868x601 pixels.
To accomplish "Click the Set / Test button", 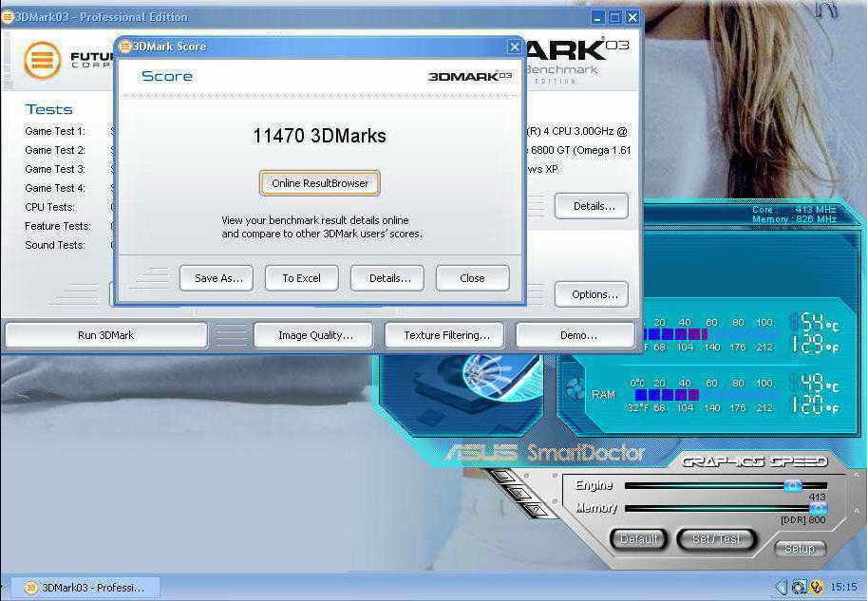I will tap(716, 539).
